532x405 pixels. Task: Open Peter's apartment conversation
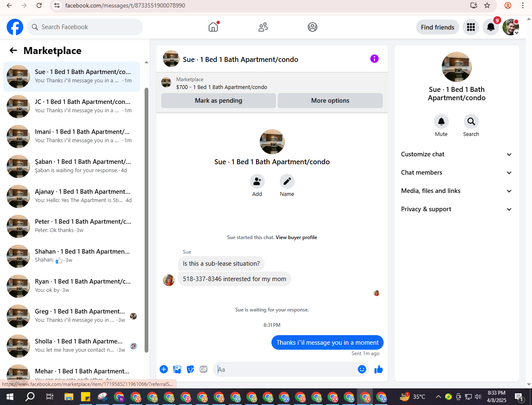(71, 226)
